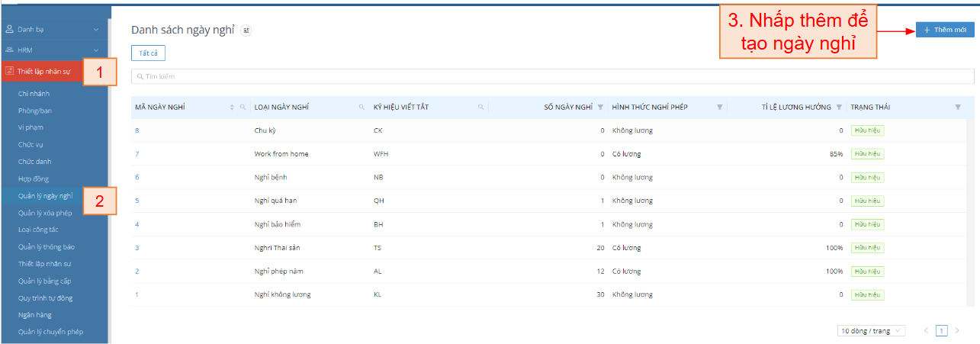Click the search icon in Ký hiệu viết tắt column

point(480,108)
